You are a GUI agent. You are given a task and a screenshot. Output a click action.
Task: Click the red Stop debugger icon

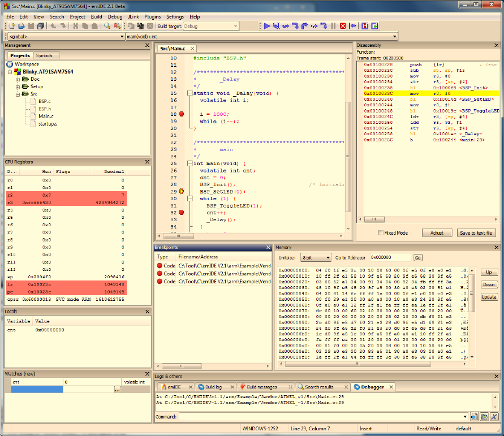(343, 26)
